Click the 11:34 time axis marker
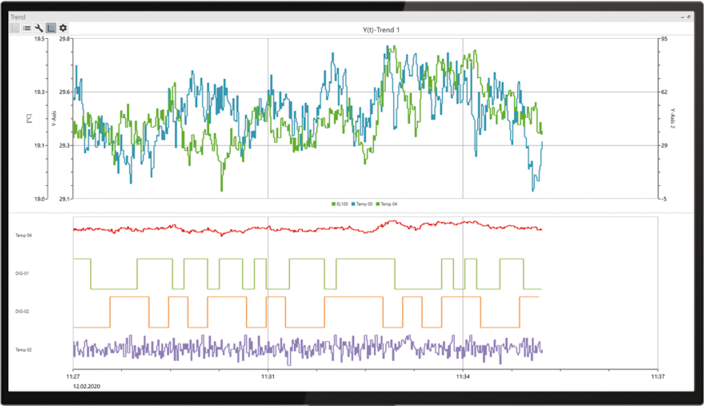 [x=462, y=377]
